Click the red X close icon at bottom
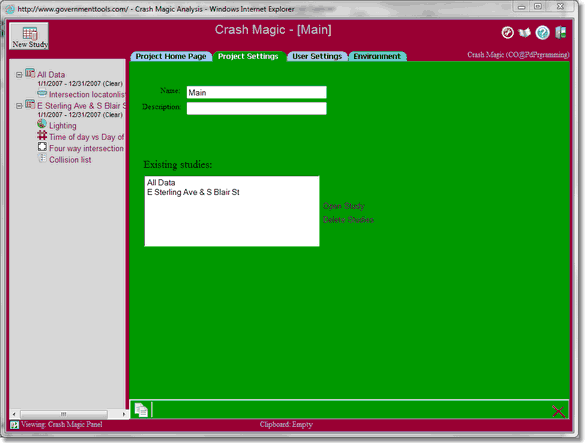Screen dimensions: 586x445 point(558,411)
